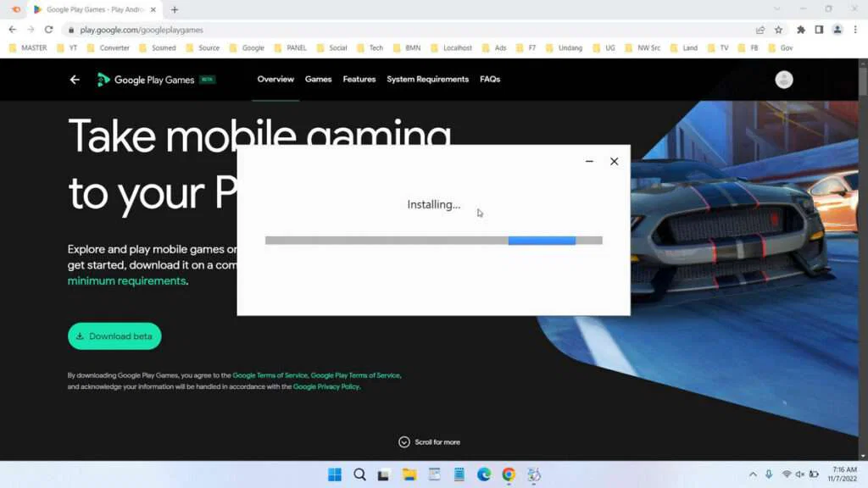Click the download icon on the Download beta button
868x488 pixels.
81,335
